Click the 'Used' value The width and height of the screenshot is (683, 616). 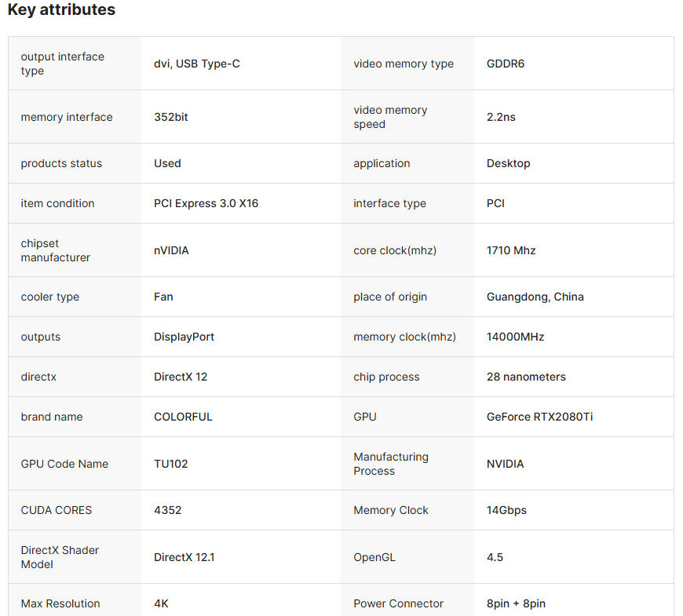(167, 163)
